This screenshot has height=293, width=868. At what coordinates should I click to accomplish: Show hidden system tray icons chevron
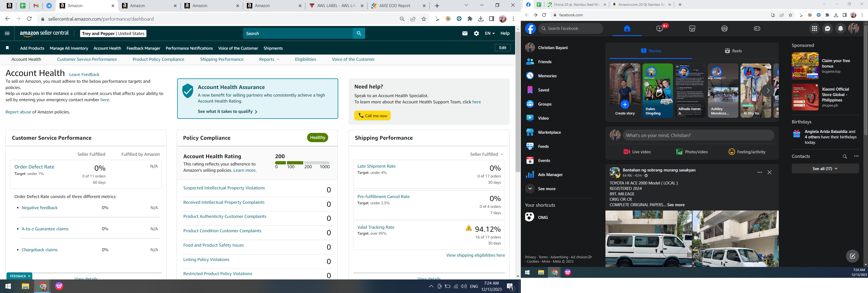pos(431,286)
